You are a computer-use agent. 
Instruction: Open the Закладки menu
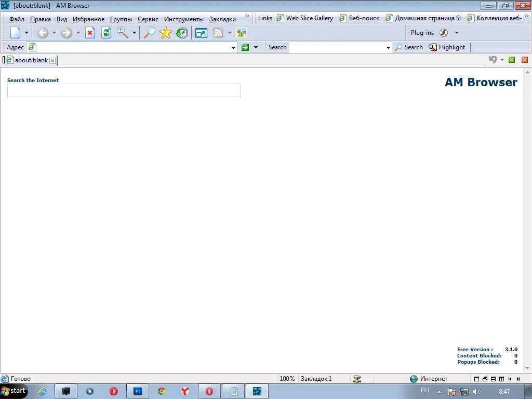[222, 19]
